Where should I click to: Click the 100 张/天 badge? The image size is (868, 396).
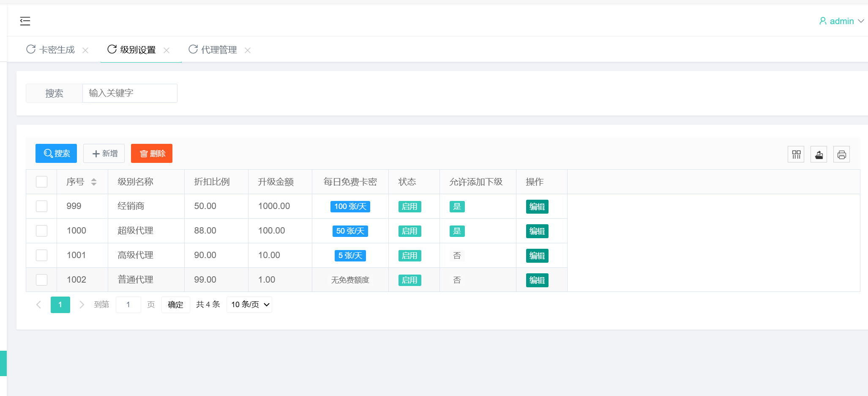pos(350,206)
